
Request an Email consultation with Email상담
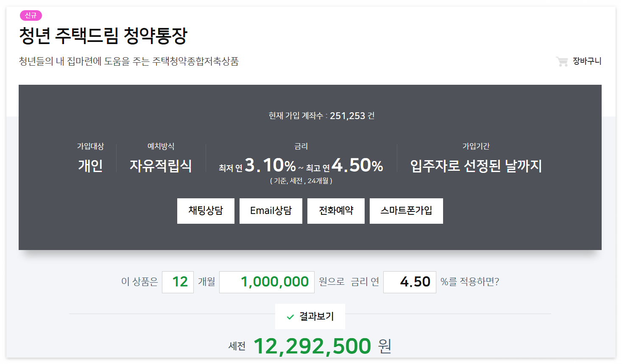(x=271, y=211)
